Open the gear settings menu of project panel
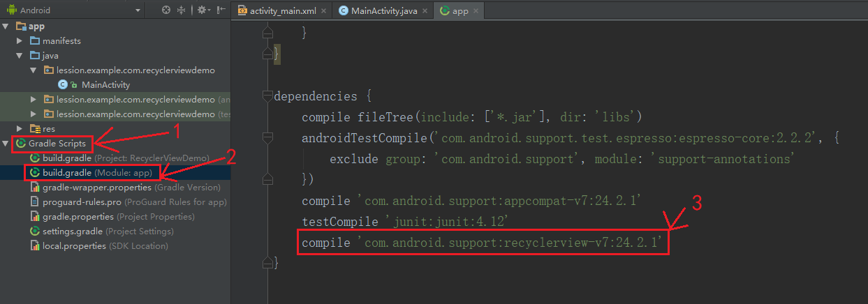Image resolution: width=868 pixels, height=304 pixels. click(x=203, y=10)
